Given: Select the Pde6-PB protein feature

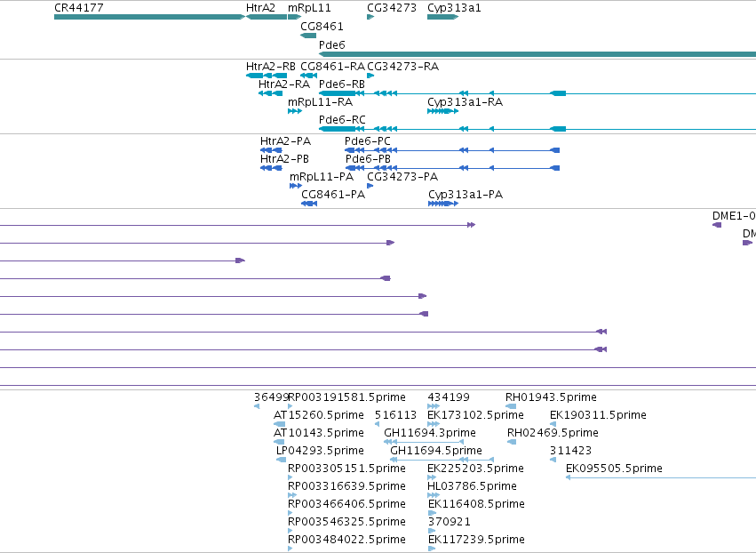Looking at the screenshot, I should pos(453,168).
